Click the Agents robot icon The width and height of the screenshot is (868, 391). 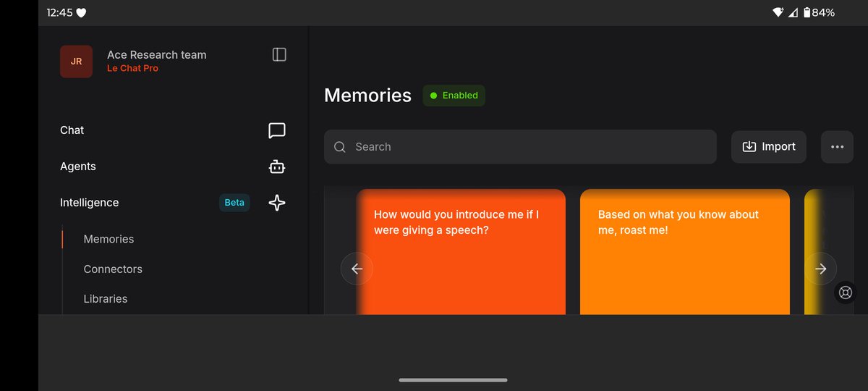(277, 167)
